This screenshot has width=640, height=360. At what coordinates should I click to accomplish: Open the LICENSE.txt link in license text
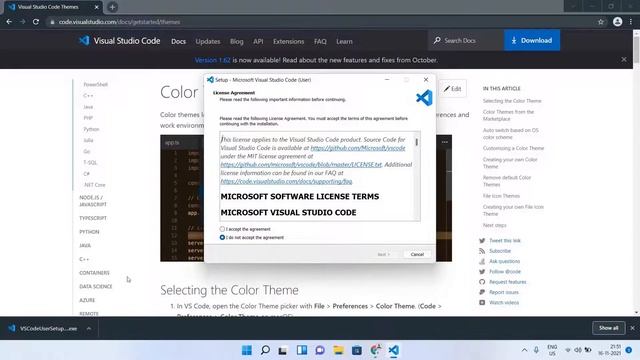pyautogui.click(x=301, y=164)
